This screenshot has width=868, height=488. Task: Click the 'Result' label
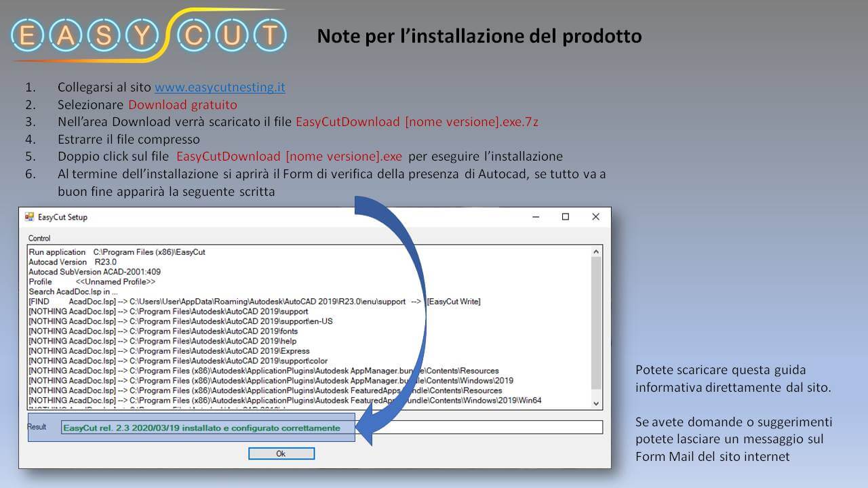[x=37, y=427]
